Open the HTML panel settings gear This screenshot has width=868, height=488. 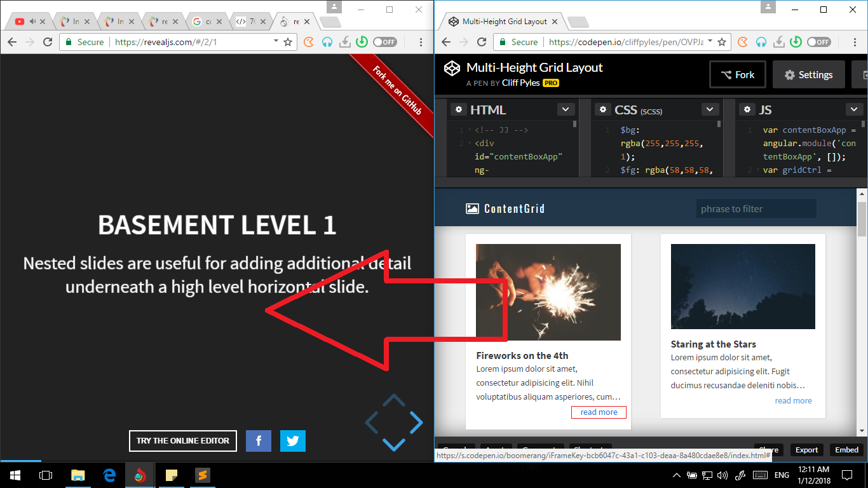459,109
